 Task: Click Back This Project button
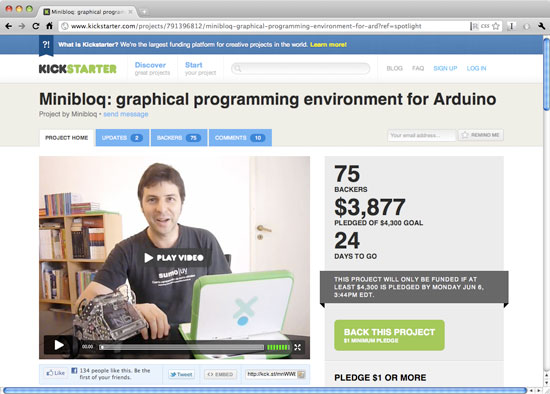click(389, 335)
